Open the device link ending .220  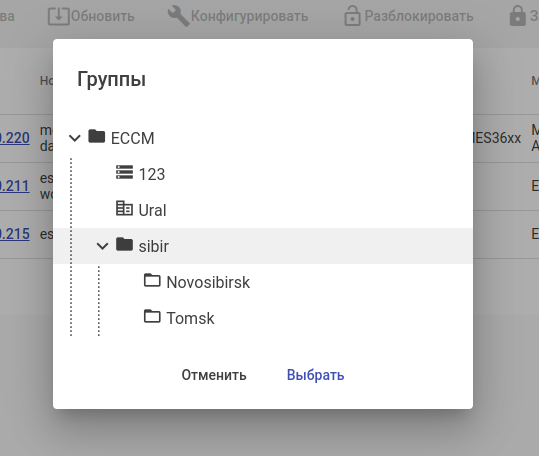(x=15, y=138)
